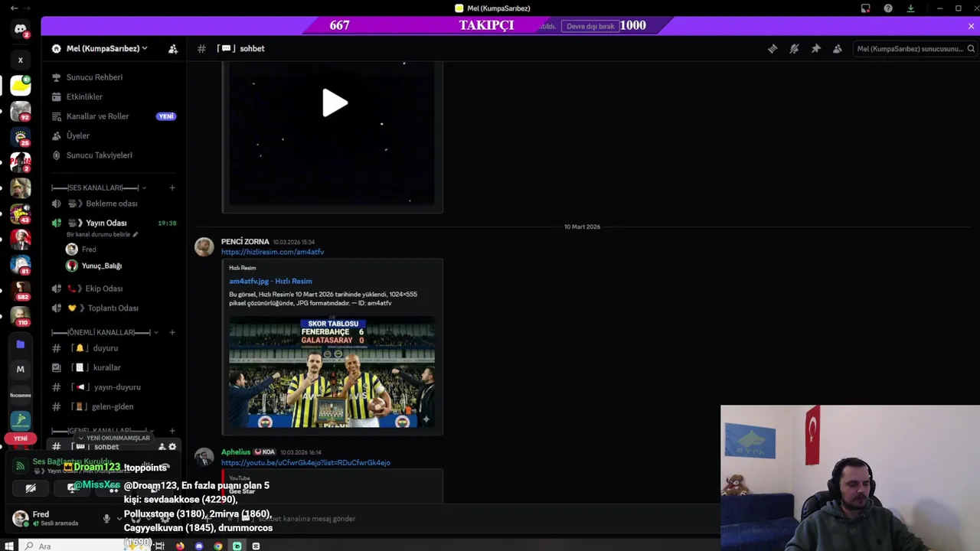The height and width of the screenshot is (551, 980).
Task: Open Sunucu Rehberi in the sidebar
Action: click(113, 77)
